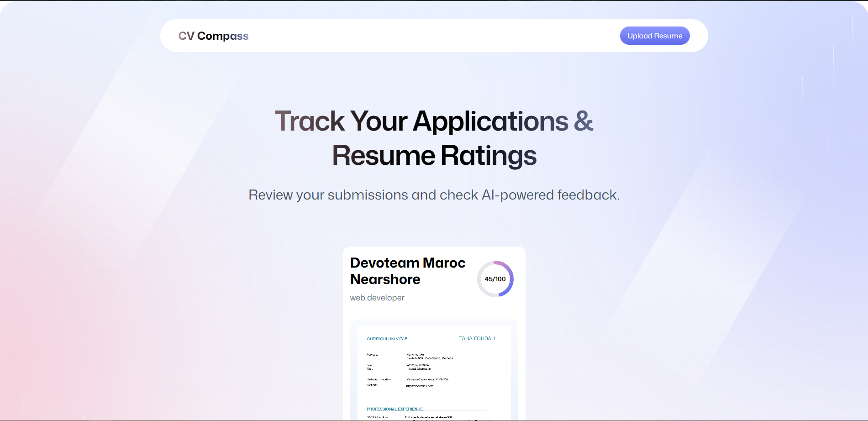Click the Upload Resume button
Viewport: 868px width, 421px height.
[654, 36]
